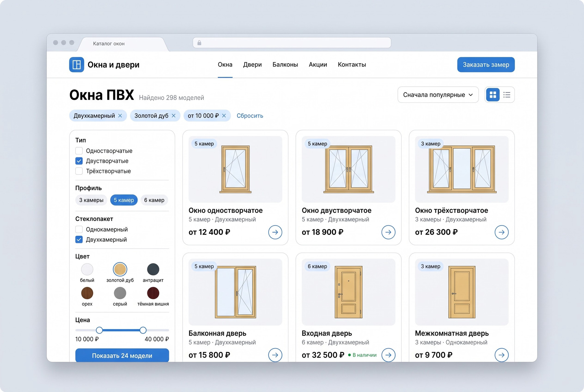584x392 pixels.
Task: Open Окно трёхстворчатое via arrow button
Action: [502, 232]
